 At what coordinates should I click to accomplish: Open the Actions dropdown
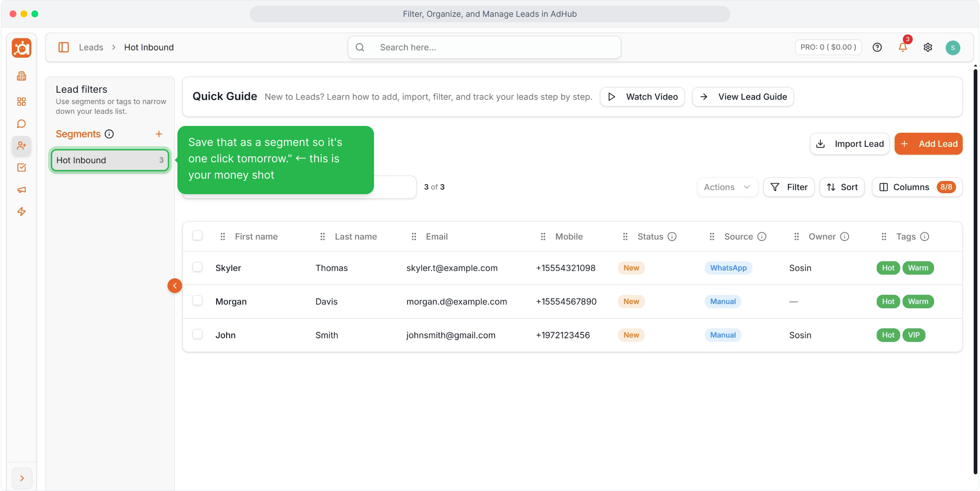[727, 187]
